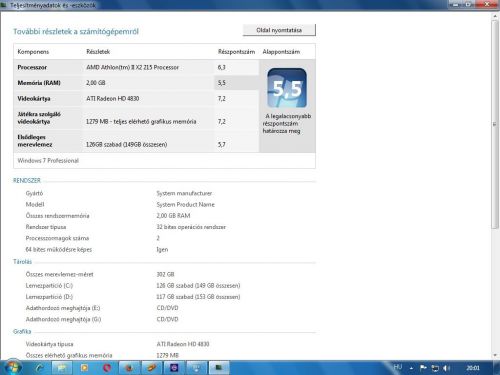Click the scrollbar down arrow
This screenshot has width=500, height=375.
click(495, 355)
